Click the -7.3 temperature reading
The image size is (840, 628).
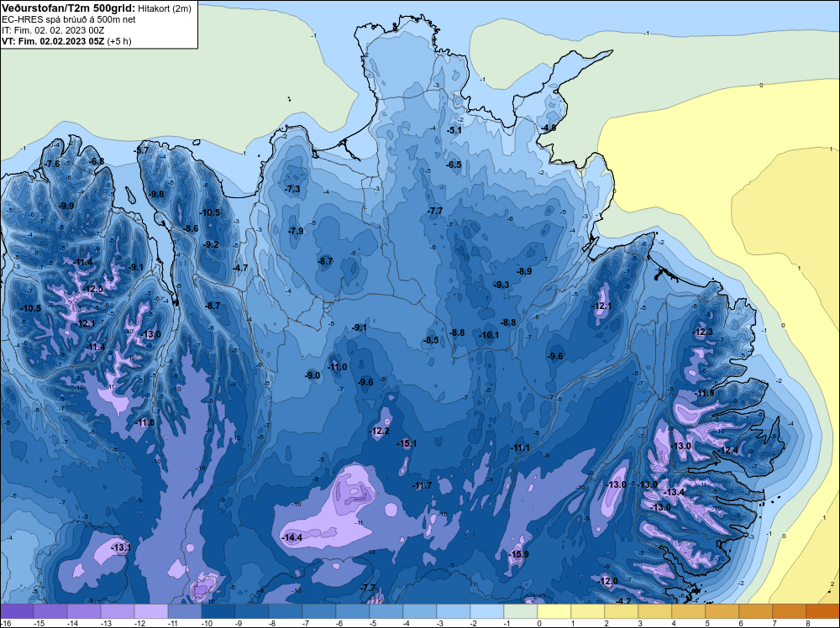292,190
